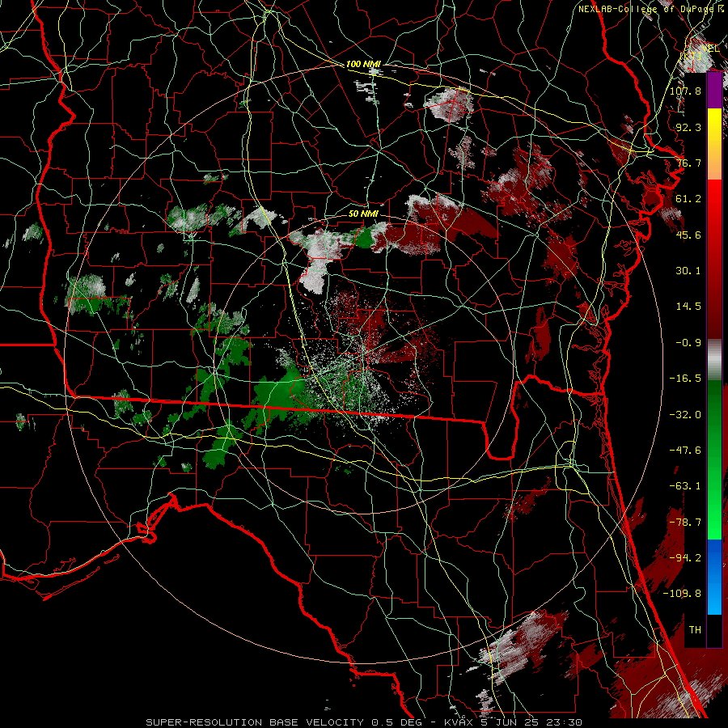The height and width of the screenshot is (728, 728).
Task: Select the 14.5 legend value
Action: (688, 307)
